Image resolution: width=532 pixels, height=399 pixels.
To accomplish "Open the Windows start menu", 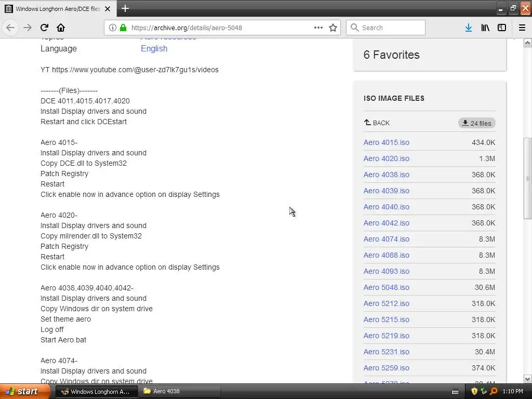I will coord(24,392).
